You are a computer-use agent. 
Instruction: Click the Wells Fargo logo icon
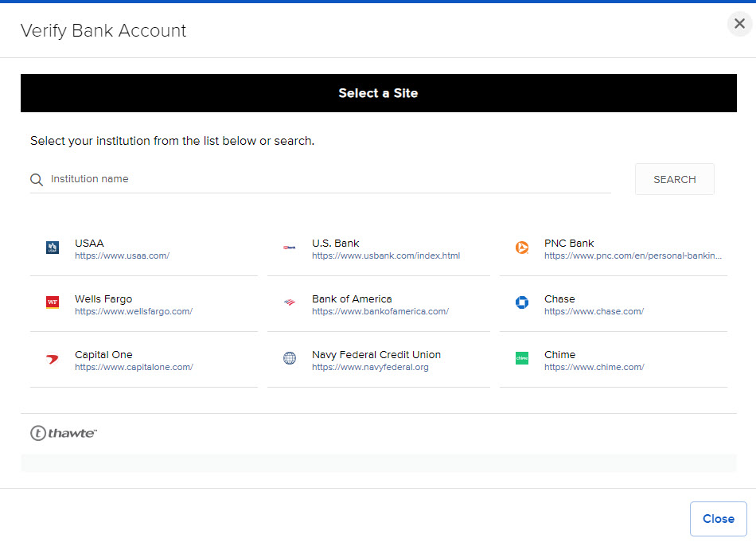click(53, 302)
